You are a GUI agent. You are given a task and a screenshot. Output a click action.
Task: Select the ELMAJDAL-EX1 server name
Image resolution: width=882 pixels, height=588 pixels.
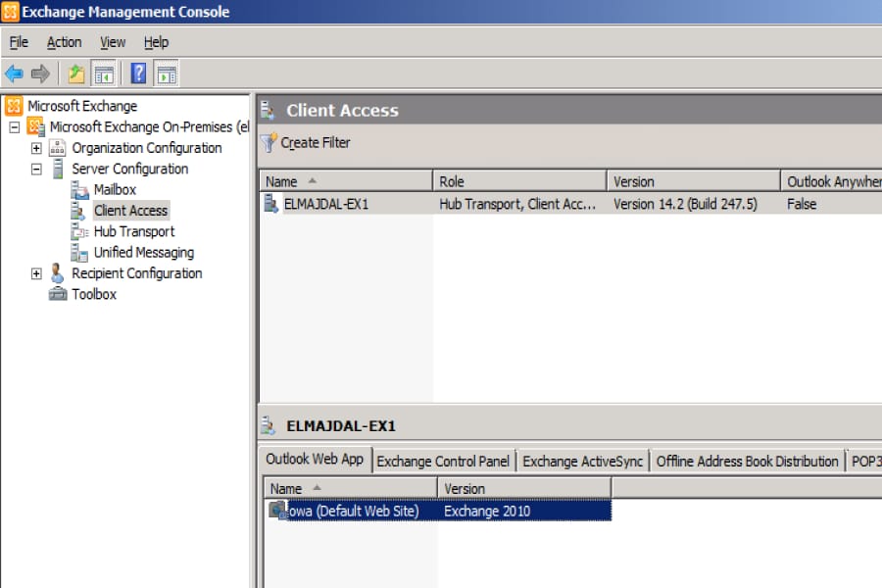(x=326, y=204)
